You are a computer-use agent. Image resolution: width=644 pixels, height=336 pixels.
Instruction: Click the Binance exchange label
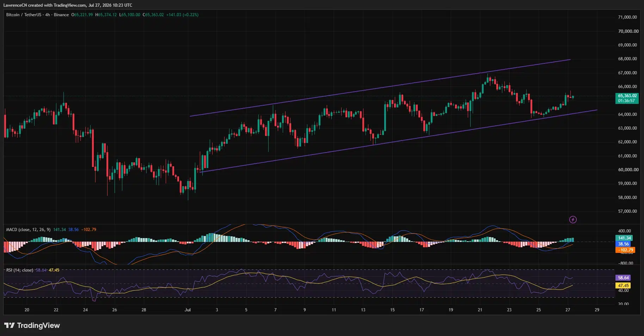tap(61, 15)
